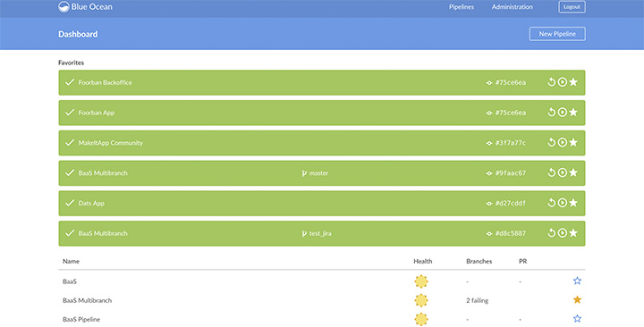This screenshot has height=327, width=644.
Task: Re-run the MakeItApp Community pipeline
Action: pyautogui.click(x=551, y=142)
